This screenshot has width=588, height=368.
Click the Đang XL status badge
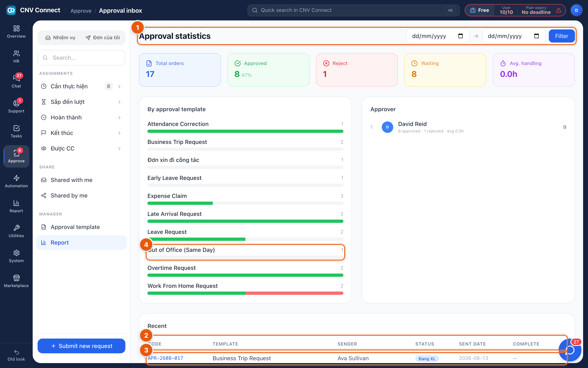(427, 359)
